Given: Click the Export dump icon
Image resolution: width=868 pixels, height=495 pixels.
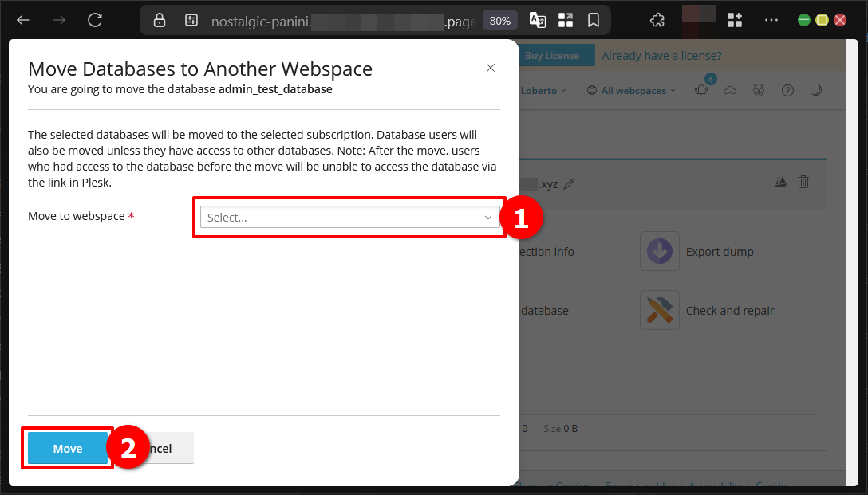Looking at the screenshot, I should 660,251.
